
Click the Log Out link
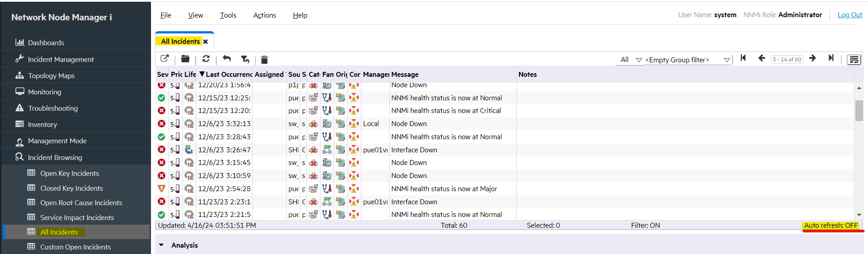click(849, 15)
